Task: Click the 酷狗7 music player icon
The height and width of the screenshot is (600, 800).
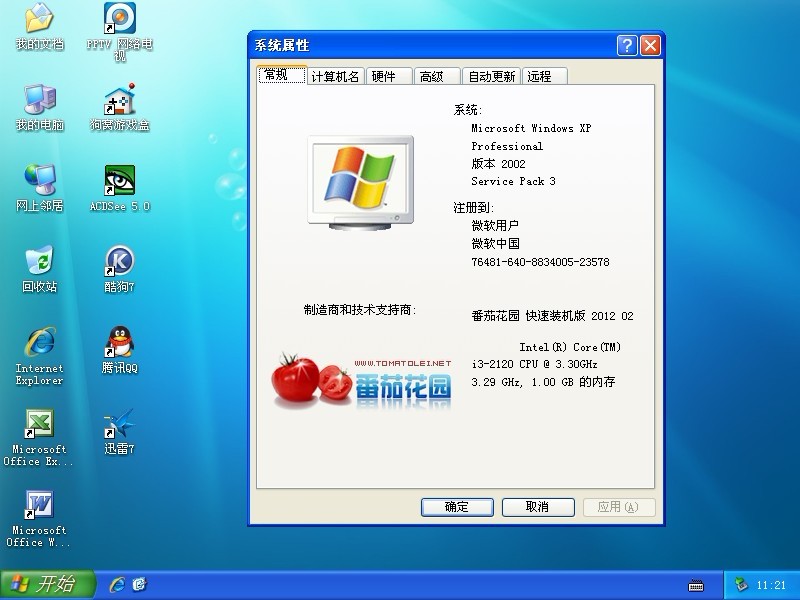Action: pyautogui.click(x=120, y=262)
